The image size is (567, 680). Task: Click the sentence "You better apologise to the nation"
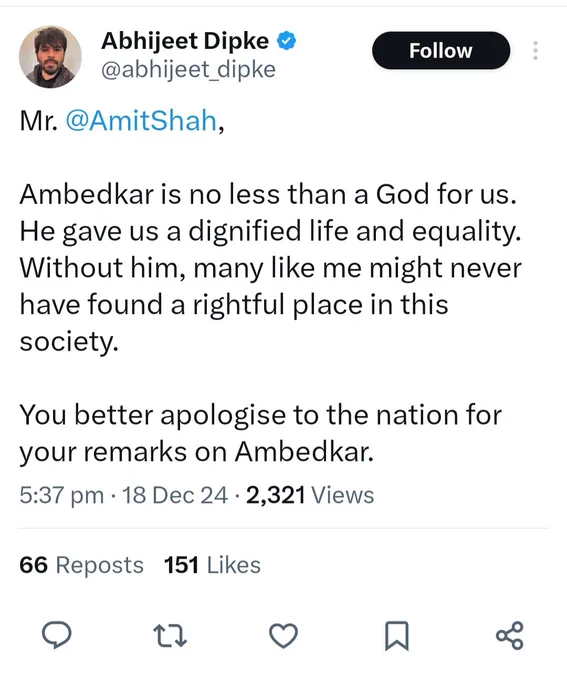click(x=261, y=434)
